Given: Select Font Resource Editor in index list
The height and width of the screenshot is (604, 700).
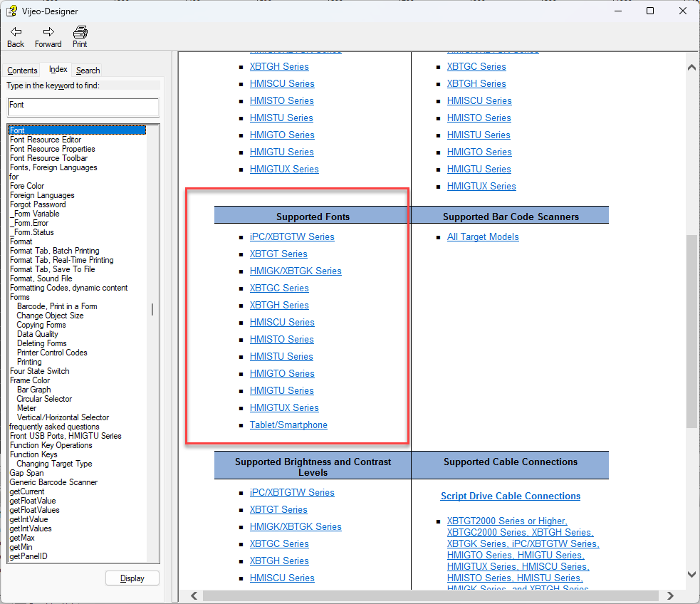Looking at the screenshot, I should (46, 140).
